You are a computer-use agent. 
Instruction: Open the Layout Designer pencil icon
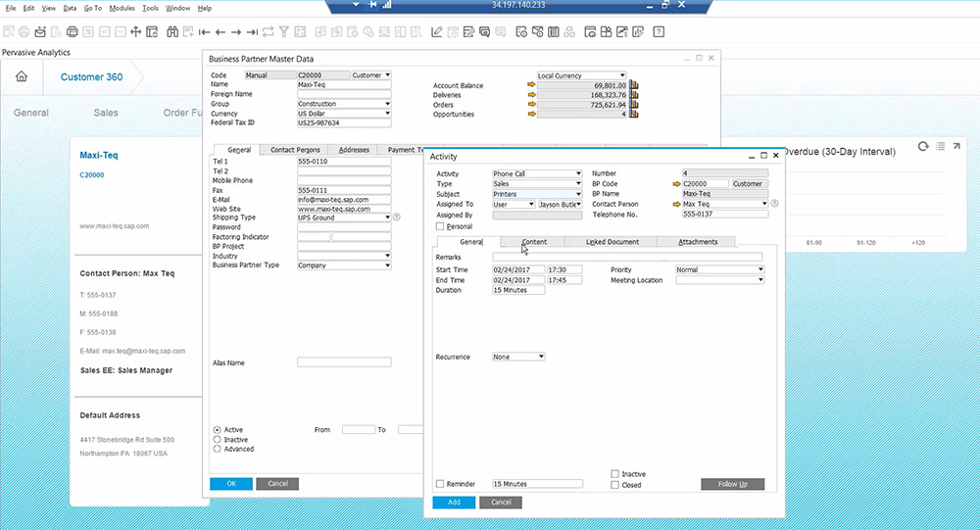coord(437,32)
